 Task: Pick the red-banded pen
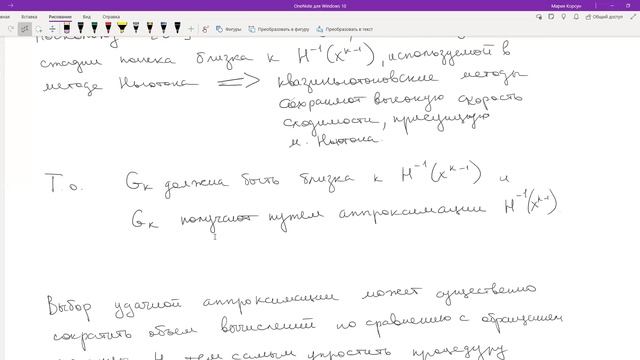108,28
